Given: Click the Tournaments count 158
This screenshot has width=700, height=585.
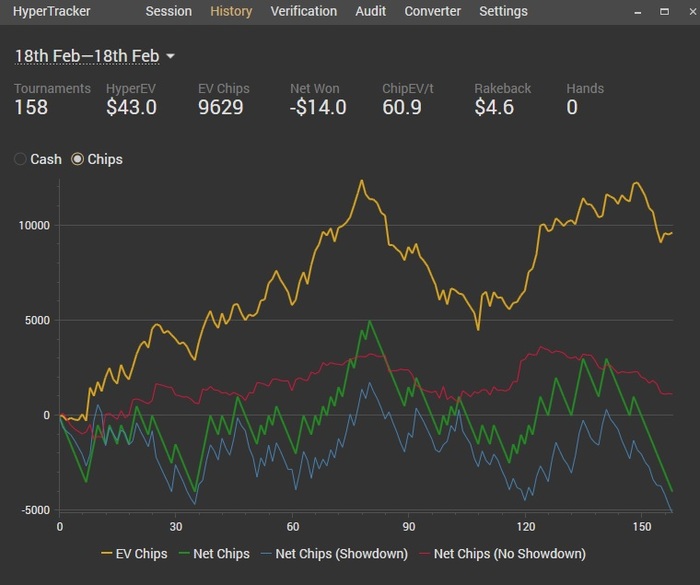Looking at the screenshot, I should pyautogui.click(x=31, y=107).
